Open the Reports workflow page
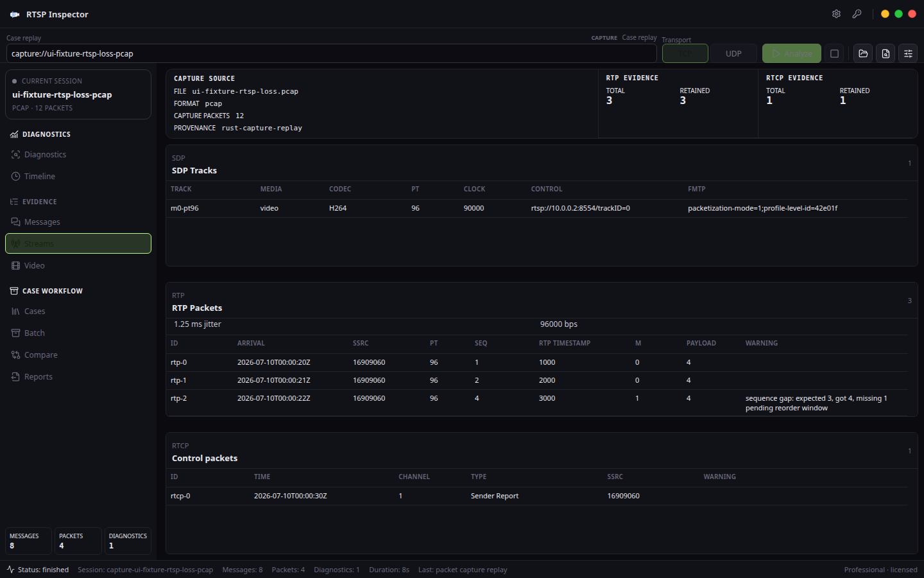 tap(78, 377)
